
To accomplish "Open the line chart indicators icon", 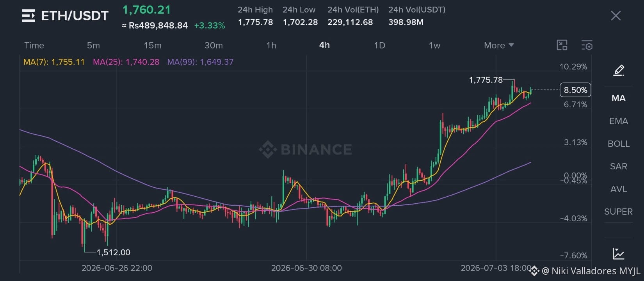I will 618,254.
